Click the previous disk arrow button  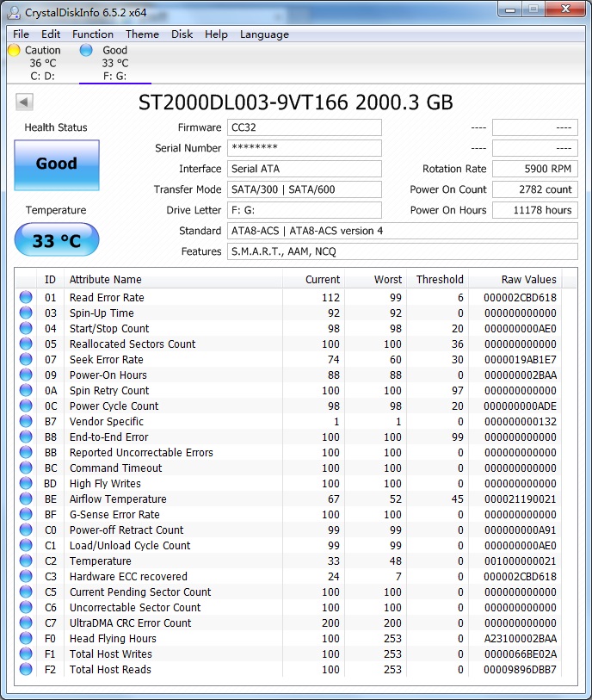(x=25, y=102)
